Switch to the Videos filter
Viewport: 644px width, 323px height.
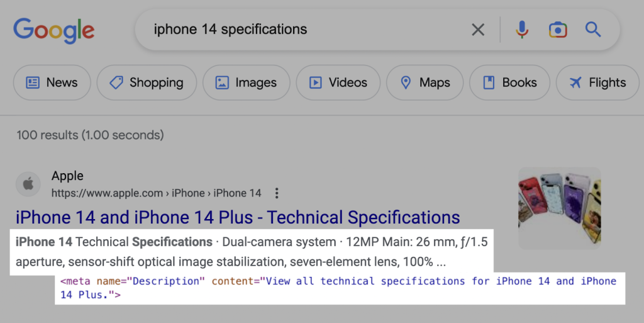(x=338, y=82)
